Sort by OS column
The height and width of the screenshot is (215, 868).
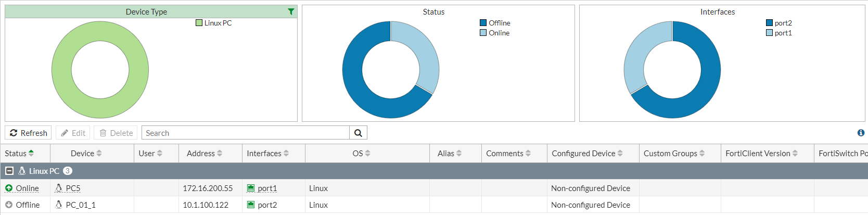click(368, 153)
